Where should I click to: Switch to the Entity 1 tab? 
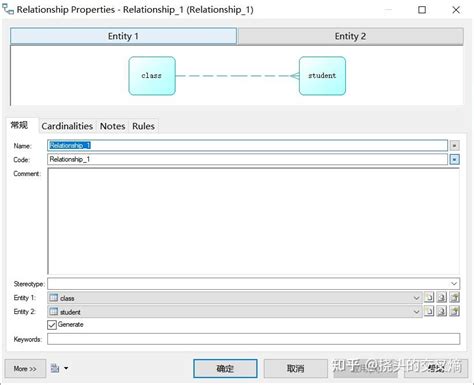click(123, 36)
